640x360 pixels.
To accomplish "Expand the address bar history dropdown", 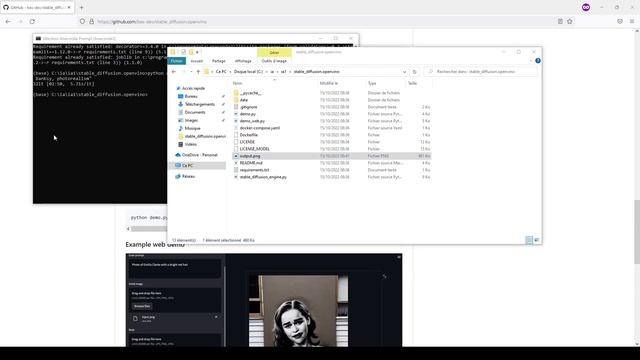I will [x=404, y=72].
